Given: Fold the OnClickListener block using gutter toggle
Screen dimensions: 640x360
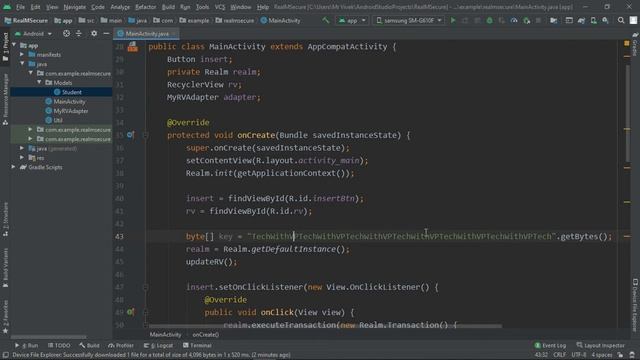Looking at the screenshot, I should (x=145, y=287).
